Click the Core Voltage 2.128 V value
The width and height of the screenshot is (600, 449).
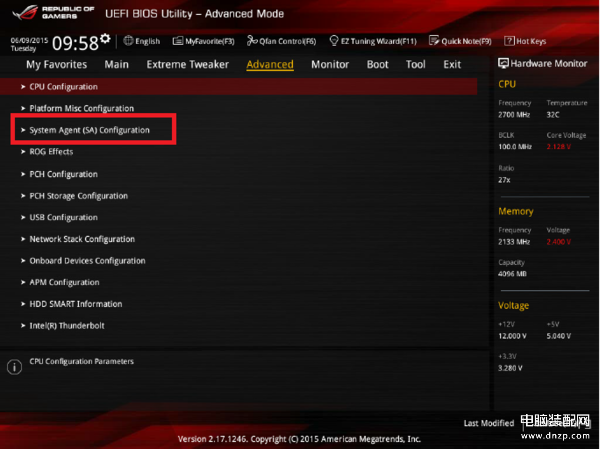pyautogui.click(x=559, y=147)
